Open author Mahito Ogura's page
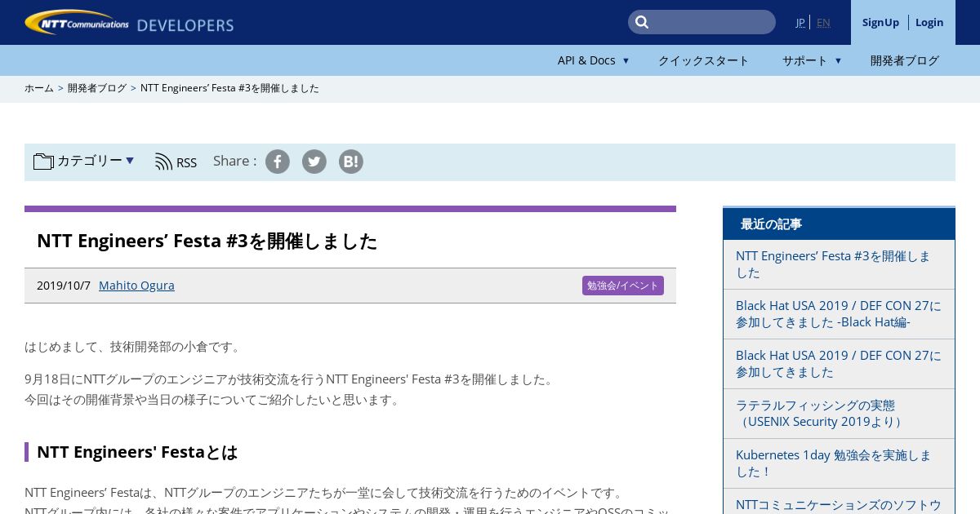Viewport: 980px width, 514px height. click(136, 286)
